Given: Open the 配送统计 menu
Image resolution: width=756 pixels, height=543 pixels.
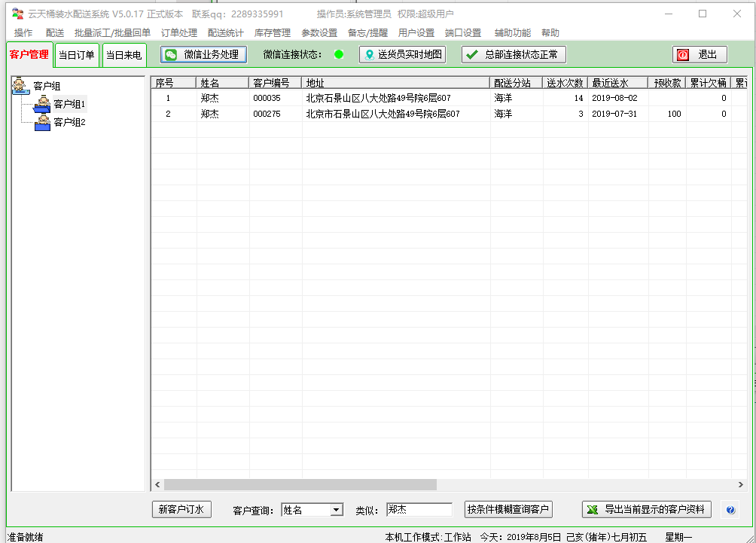Looking at the screenshot, I should point(225,33).
